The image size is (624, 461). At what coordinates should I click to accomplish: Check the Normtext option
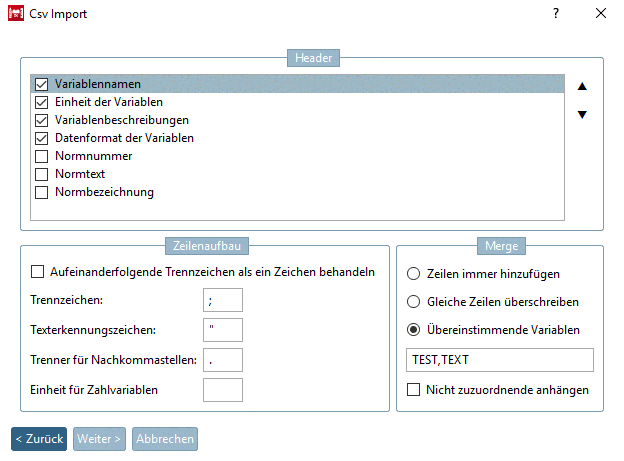pyautogui.click(x=41, y=175)
